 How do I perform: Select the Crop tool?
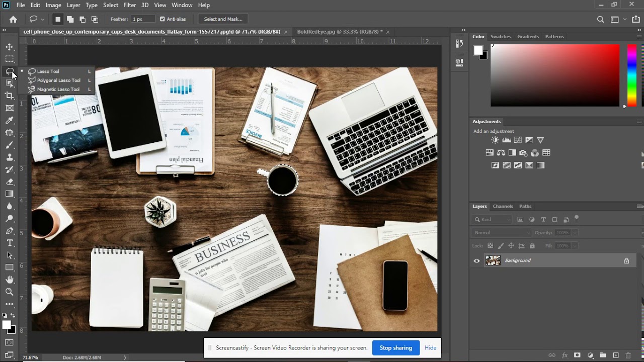[x=10, y=96]
